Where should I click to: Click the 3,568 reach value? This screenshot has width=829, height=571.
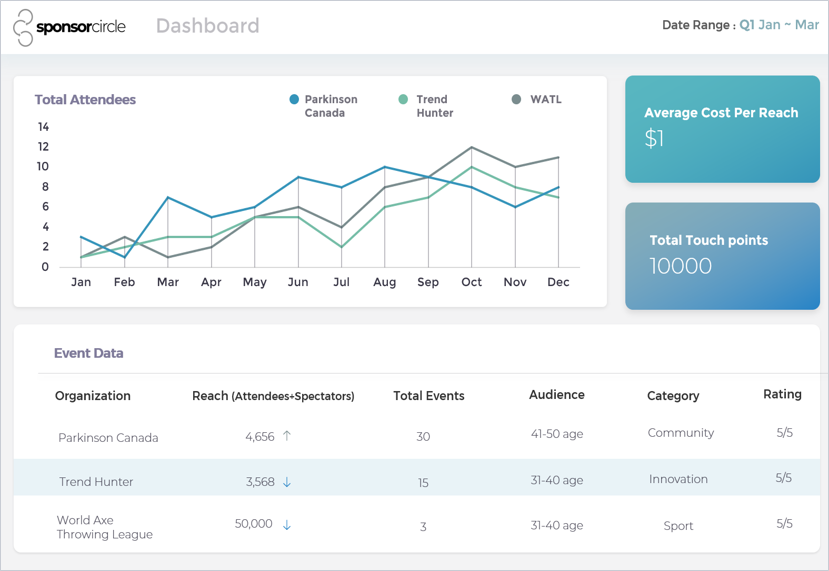point(260,482)
